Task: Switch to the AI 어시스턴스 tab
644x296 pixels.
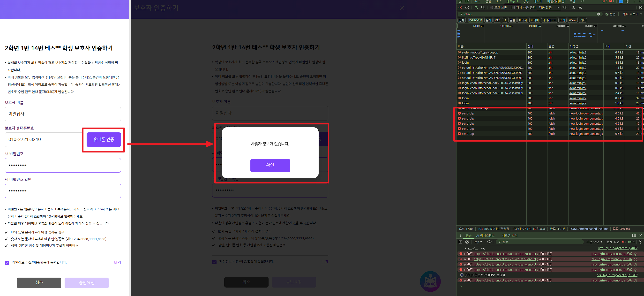Action: (485, 235)
